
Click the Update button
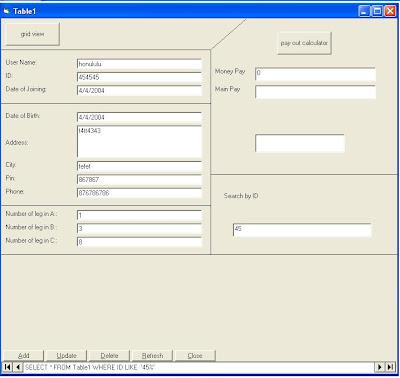66,356
